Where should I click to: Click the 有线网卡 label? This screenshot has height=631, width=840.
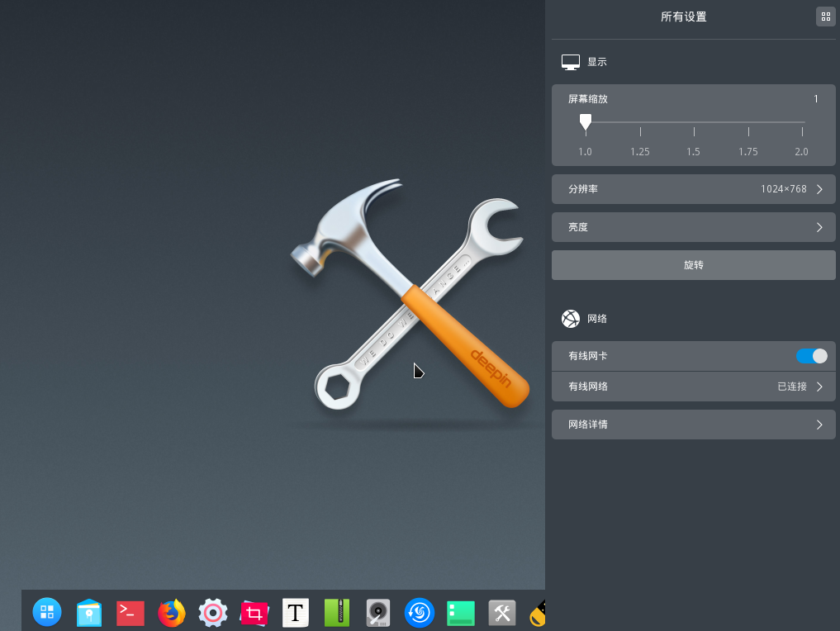588,356
